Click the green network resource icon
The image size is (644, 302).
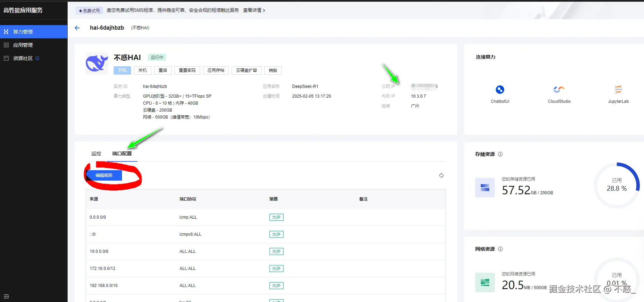485,282
